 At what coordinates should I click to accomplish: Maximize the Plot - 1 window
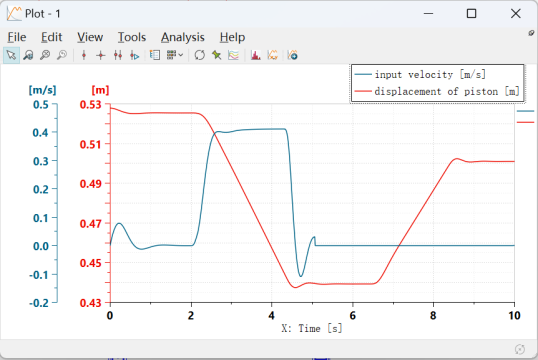click(x=471, y=14)
